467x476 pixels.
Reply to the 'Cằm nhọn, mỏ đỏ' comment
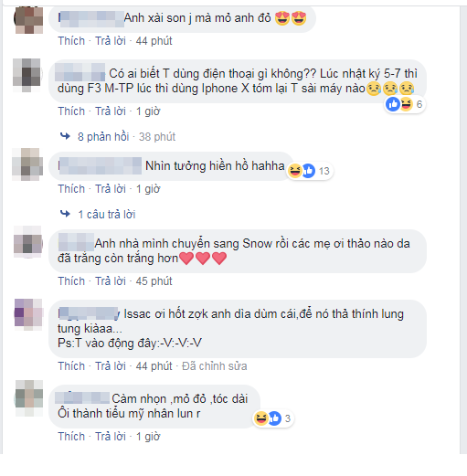pyautogui.click(x=111, y=437)
